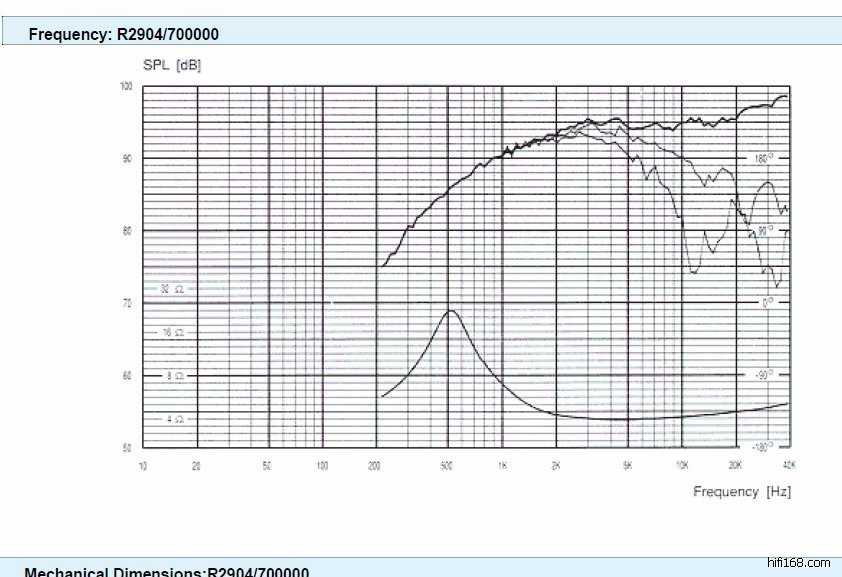Click the 70 dB label on the SPL axis
The height and width of the screenshot is (577, 842).
click(127, 302)
